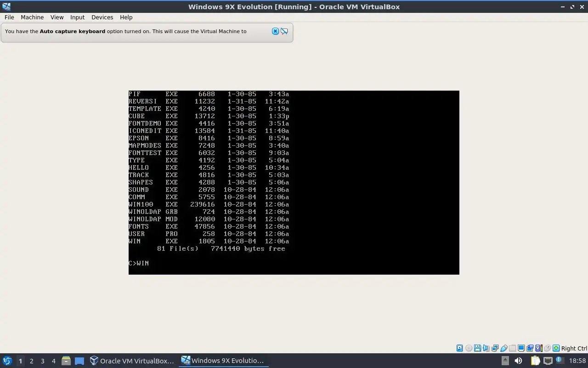The width and height of the screenshot is (588, 368).
Task: Open the File menu
Action: coord(9,17)
